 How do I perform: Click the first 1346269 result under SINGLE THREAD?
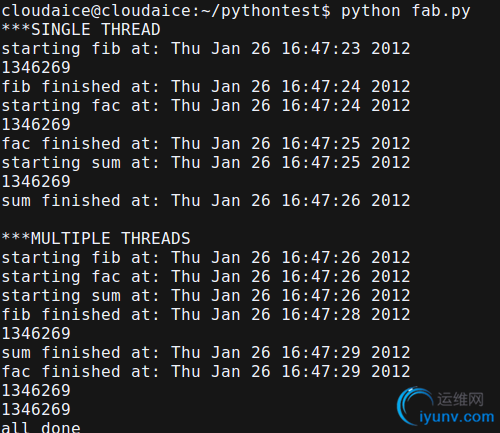(36, 68)
